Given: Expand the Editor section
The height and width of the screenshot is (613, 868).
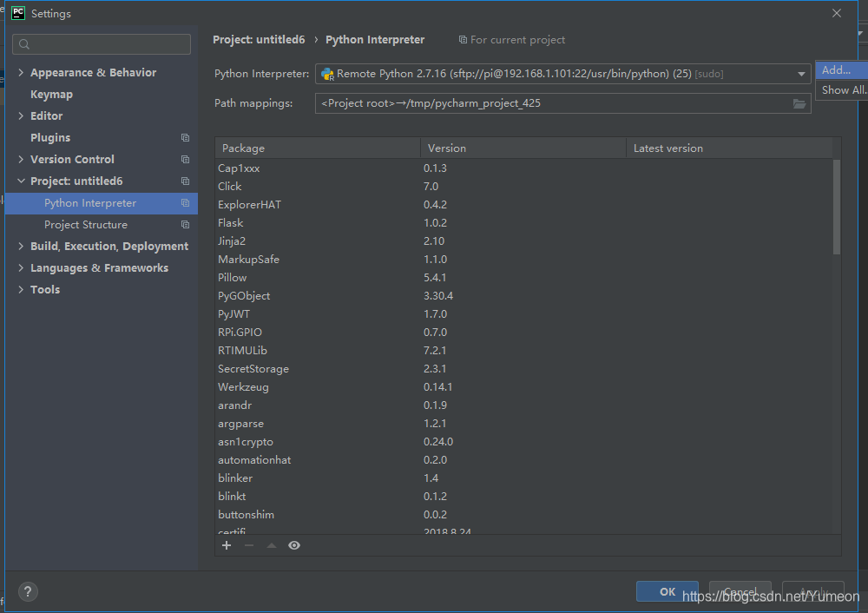Looking at the screenshot, I should [x=21, y=115].
